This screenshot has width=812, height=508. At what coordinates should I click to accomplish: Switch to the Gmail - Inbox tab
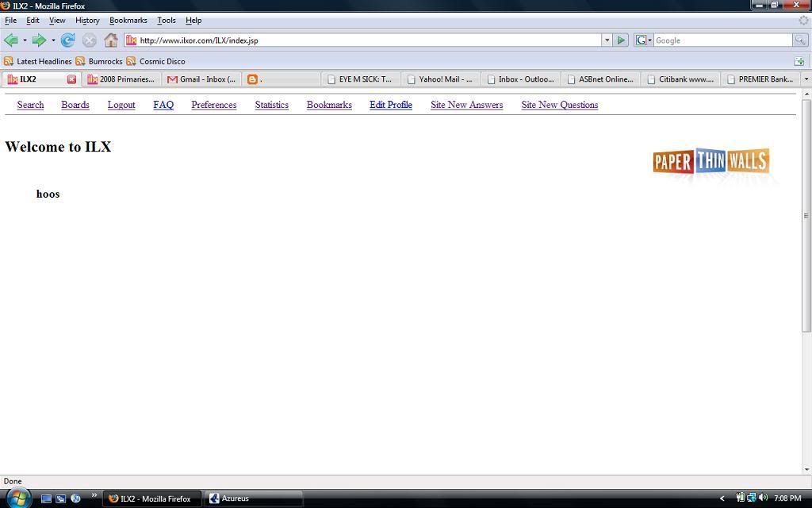click(202, 79)
